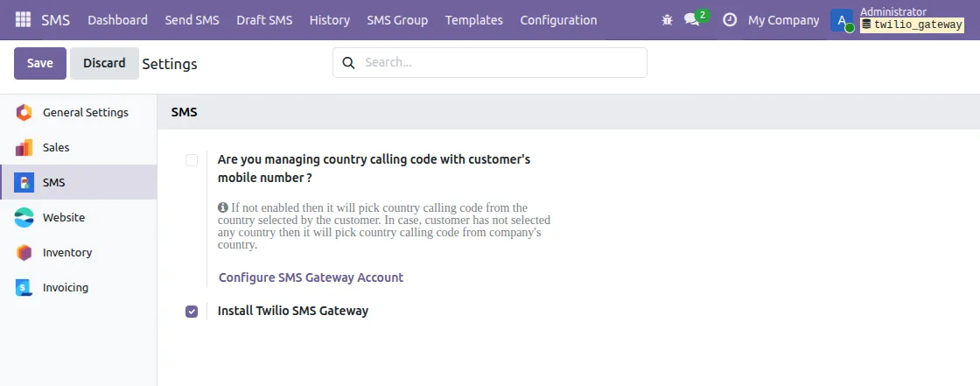
Task: Expand the Configuration menu
Action: (x=558, y=20)
